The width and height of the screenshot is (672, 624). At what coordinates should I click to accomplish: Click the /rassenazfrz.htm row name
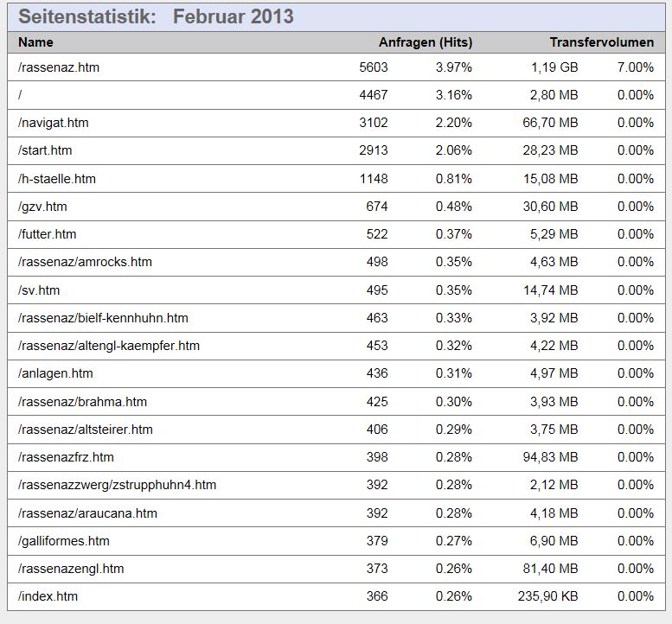[x=66, y=457]
